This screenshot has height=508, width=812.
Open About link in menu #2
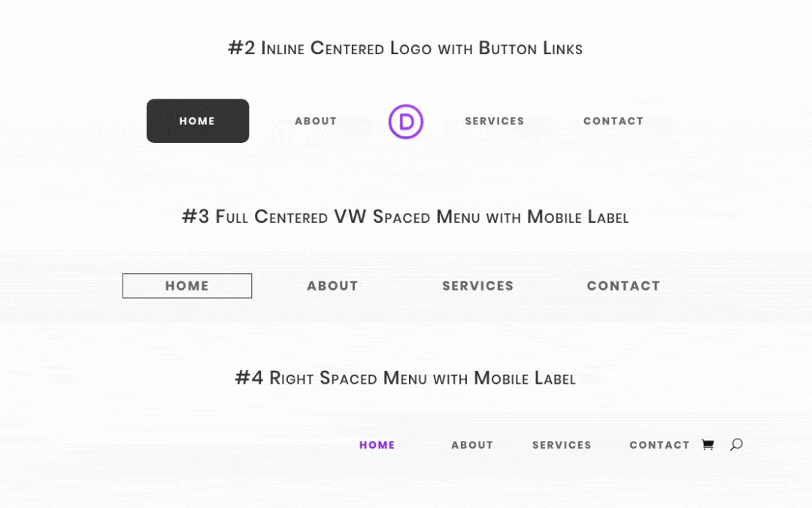[316, 120]
